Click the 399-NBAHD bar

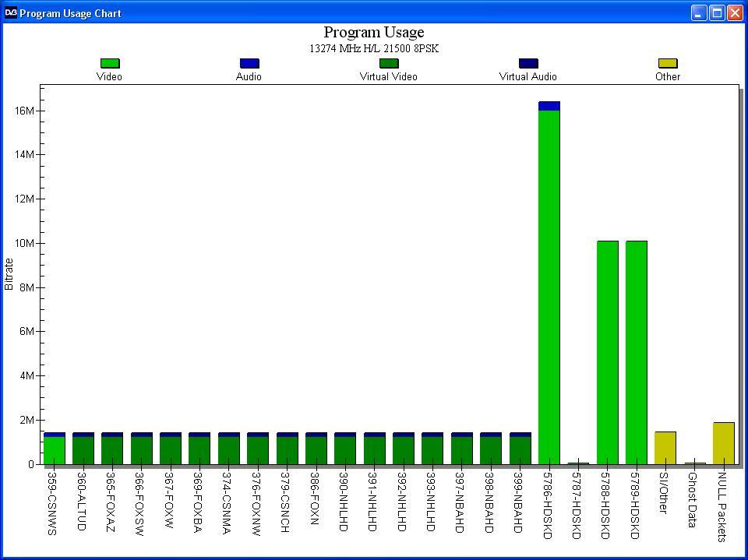(520, 449)
